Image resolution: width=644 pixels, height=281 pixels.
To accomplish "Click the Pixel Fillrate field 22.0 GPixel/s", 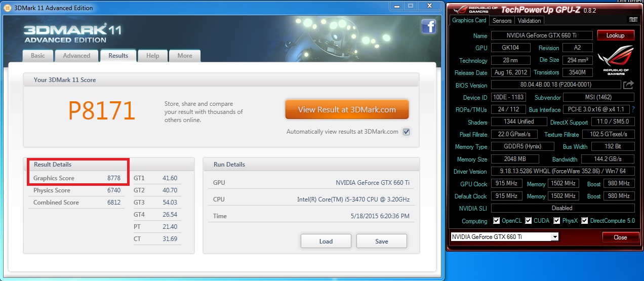I will click(x=514, y=134).
